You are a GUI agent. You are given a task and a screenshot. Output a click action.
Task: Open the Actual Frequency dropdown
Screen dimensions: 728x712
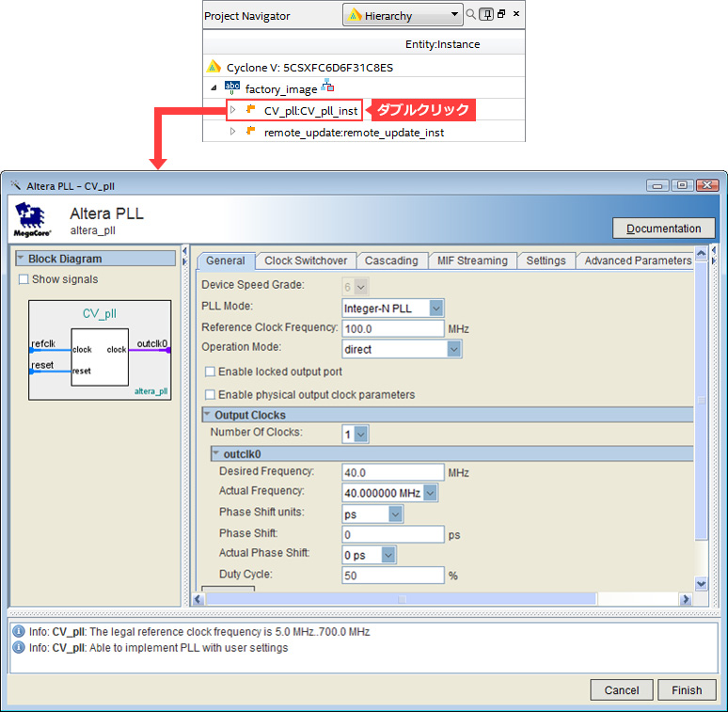390,493
